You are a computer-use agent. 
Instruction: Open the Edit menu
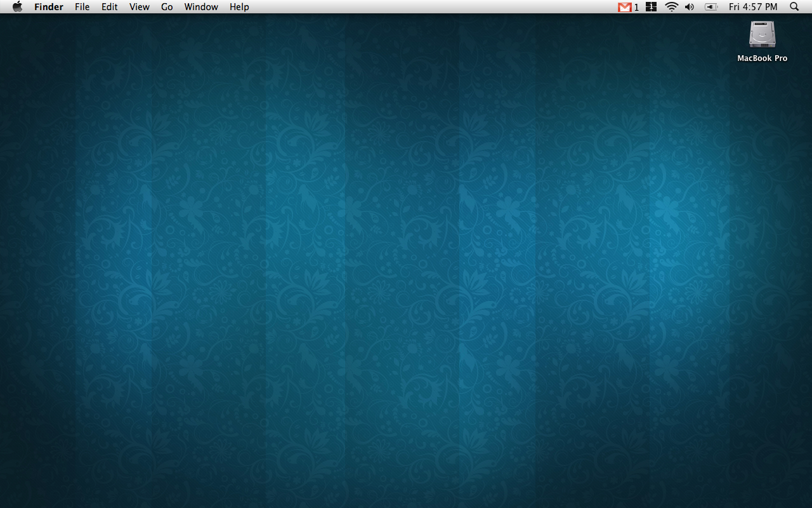click(110, 7)
